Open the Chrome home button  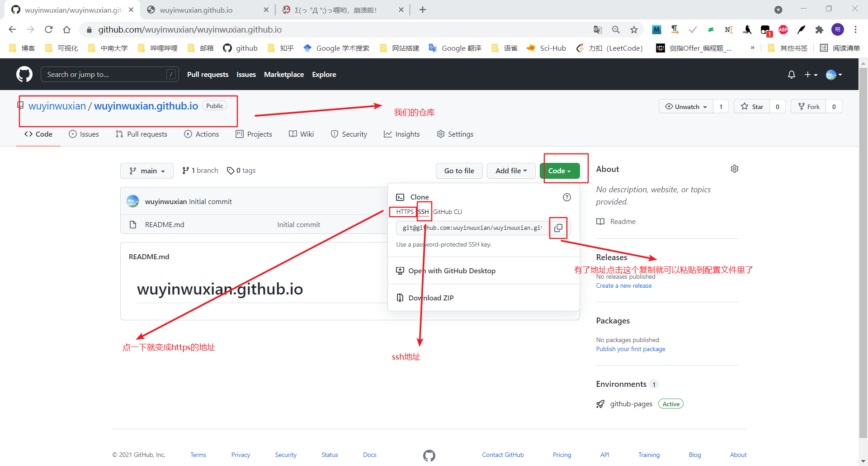(x=66, y=29)
